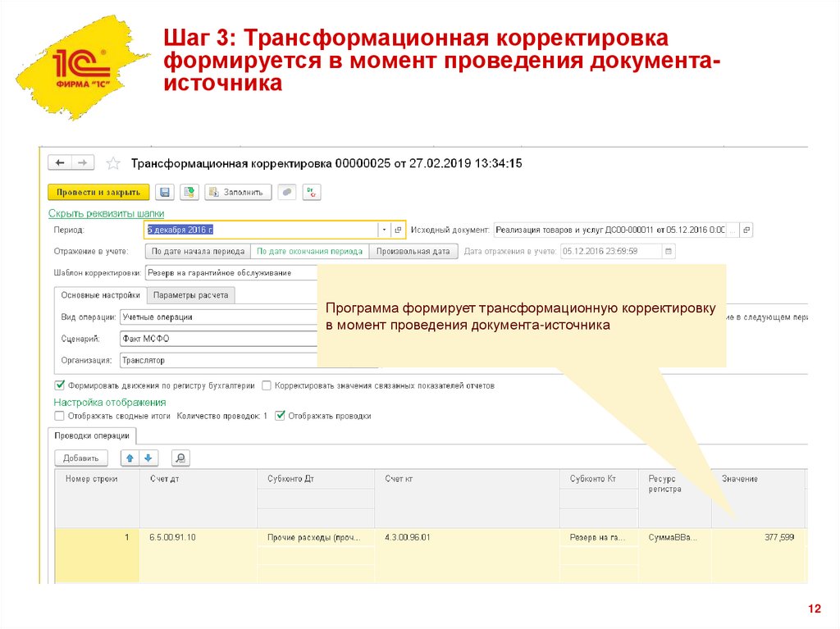Go forward with the right arrow button
This screenshot has height=629, width=840.
83,162
